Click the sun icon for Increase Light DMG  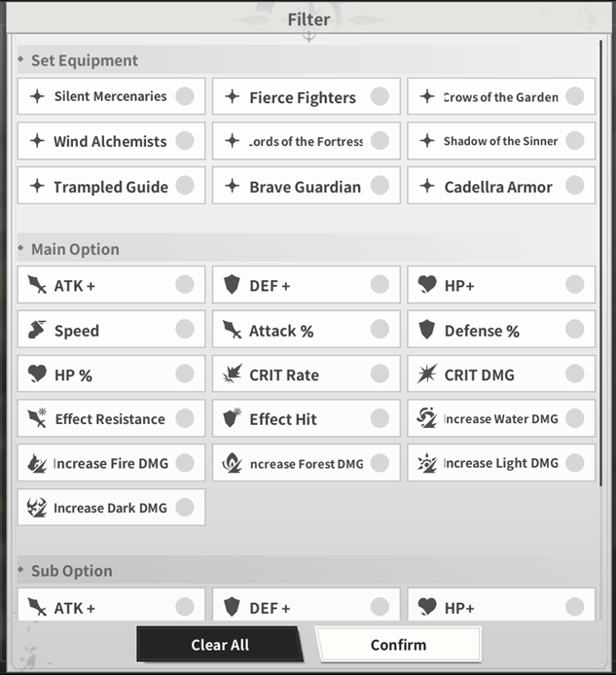pyautogui.click(x=427, y=463)
